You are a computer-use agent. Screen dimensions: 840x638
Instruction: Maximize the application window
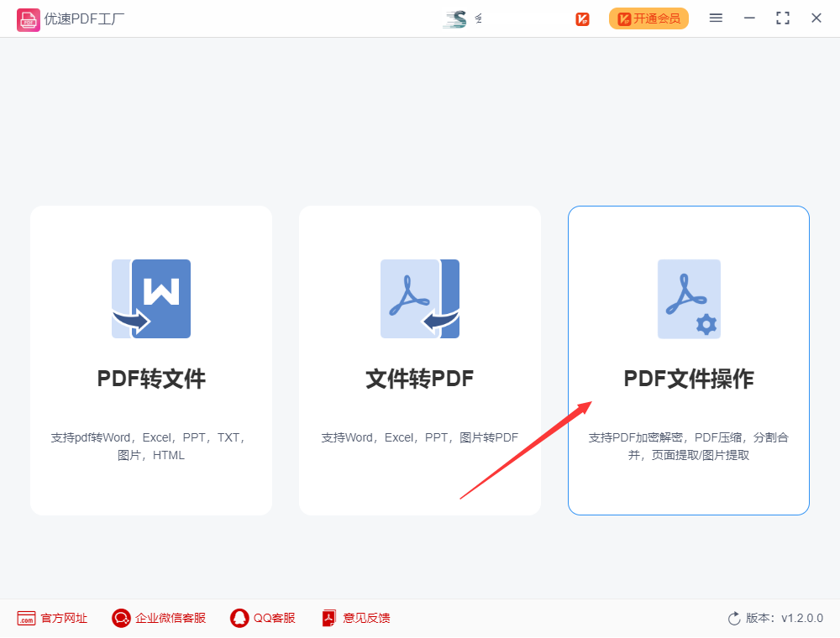pos(783,18)
